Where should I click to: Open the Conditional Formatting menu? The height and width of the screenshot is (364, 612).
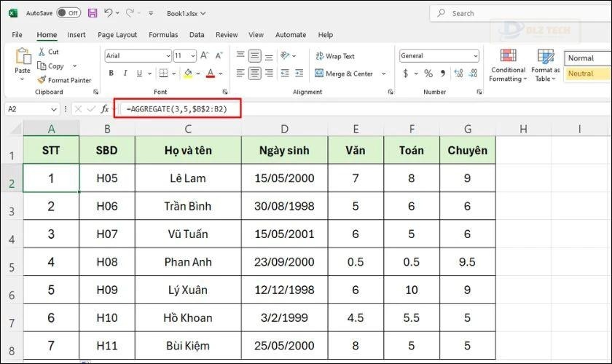[509, 65]
